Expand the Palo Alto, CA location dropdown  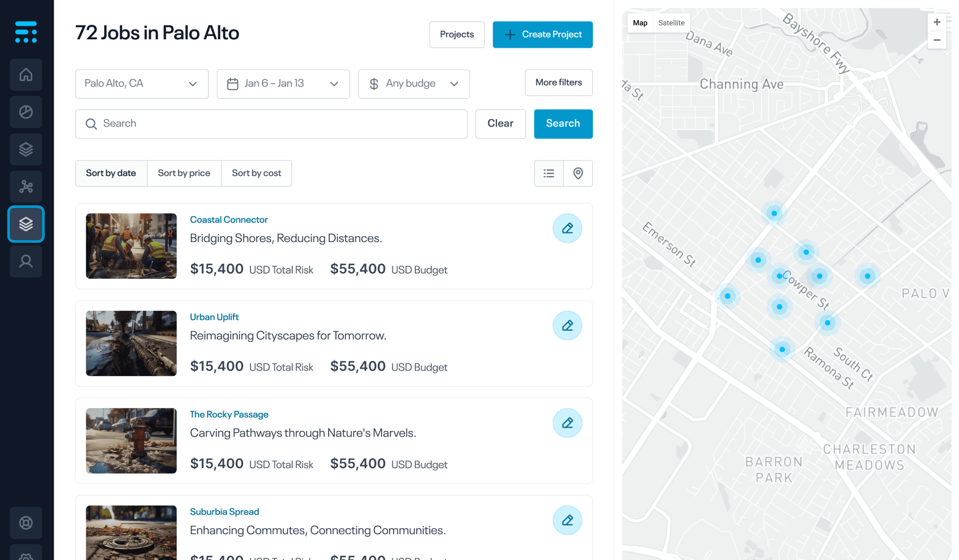(x=141, y=84)
